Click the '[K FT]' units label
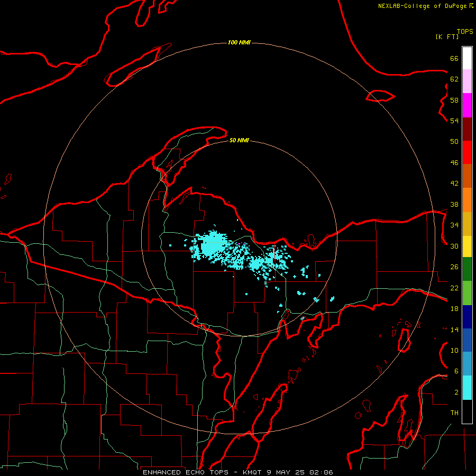This screenshot has width=476, height=476. [447, 36]
